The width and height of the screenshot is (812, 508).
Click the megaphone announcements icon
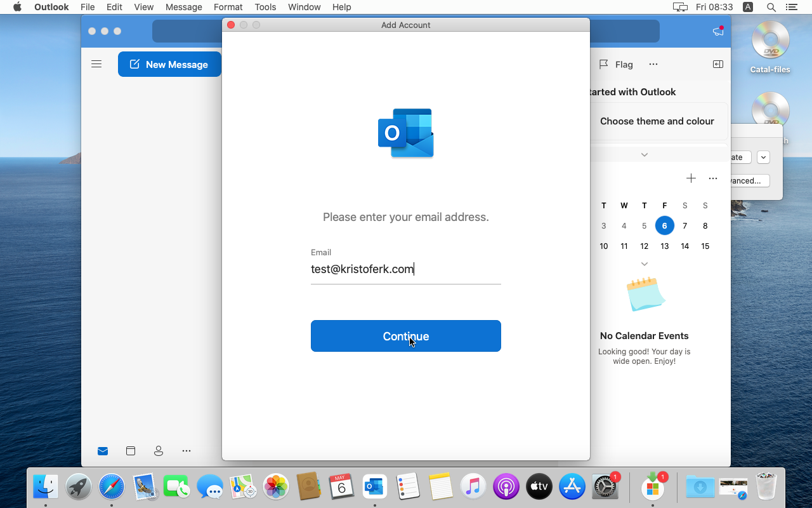[x=717, y=31]
